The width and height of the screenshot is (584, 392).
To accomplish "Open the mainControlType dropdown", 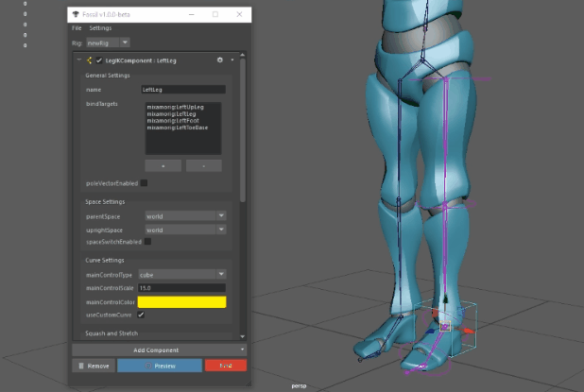I will coord(181,275).
